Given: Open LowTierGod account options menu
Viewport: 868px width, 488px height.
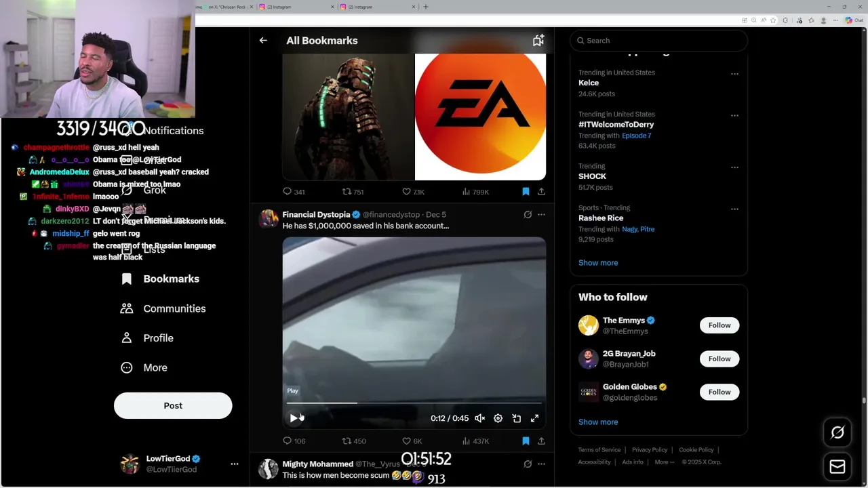Looking at the screenshot, I should [x=235, y=464].
